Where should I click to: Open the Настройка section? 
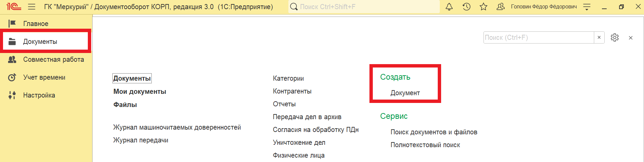[39, 95]
